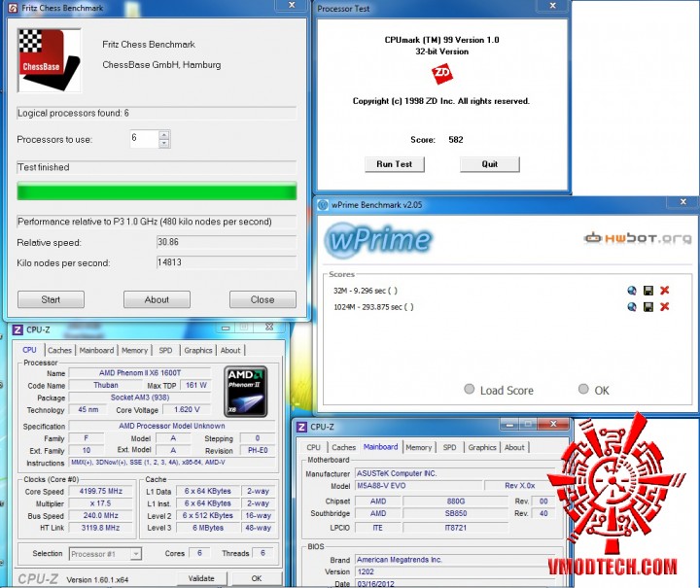
Task: Click Run Test in Processor Test
Action: pyautogui.click(x=394, y=164)
